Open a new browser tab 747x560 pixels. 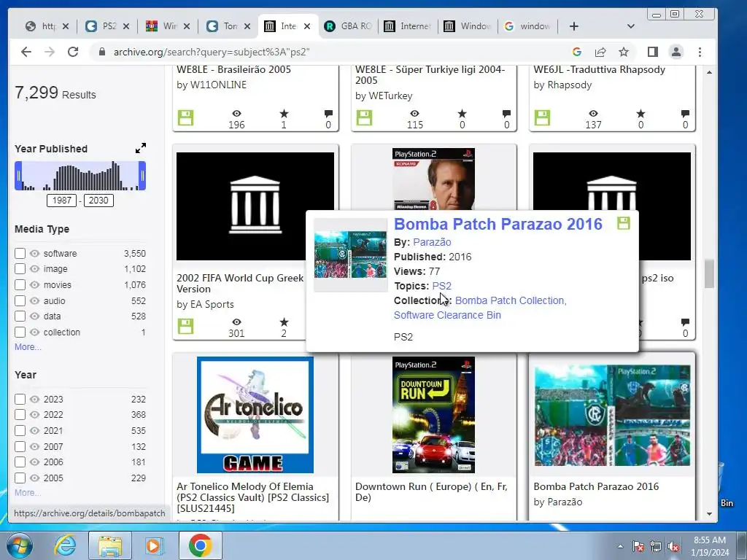click(574, 26)
